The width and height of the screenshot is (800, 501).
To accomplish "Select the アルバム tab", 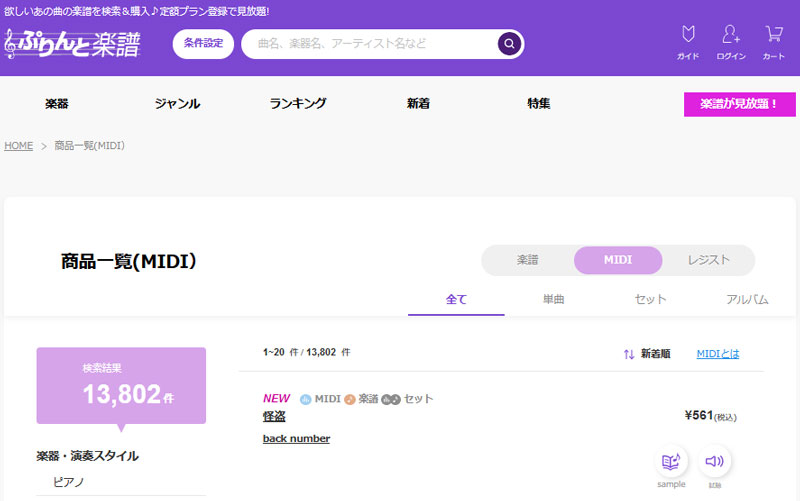I will click(747, 299).
